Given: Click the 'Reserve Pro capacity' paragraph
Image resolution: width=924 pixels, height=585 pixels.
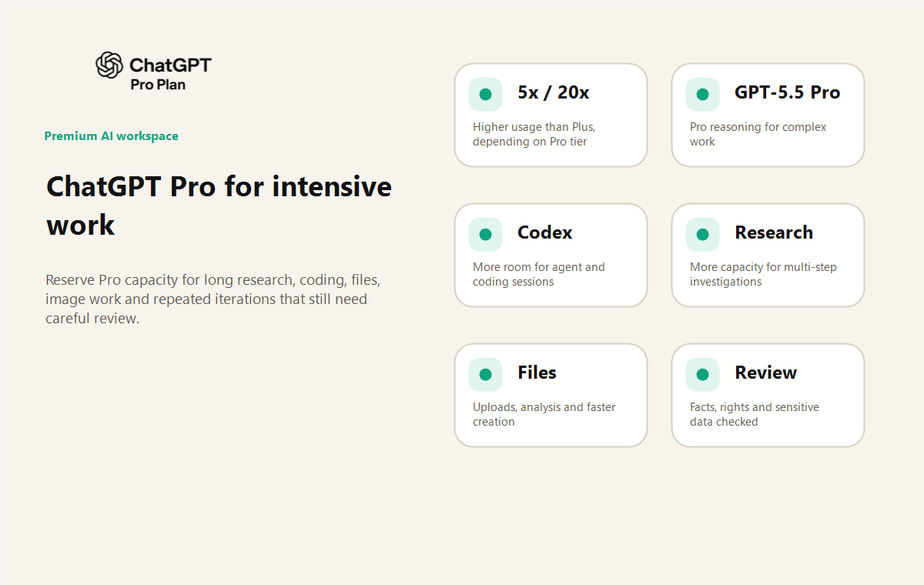Looking at the screenshot, I should click(213, 299).
